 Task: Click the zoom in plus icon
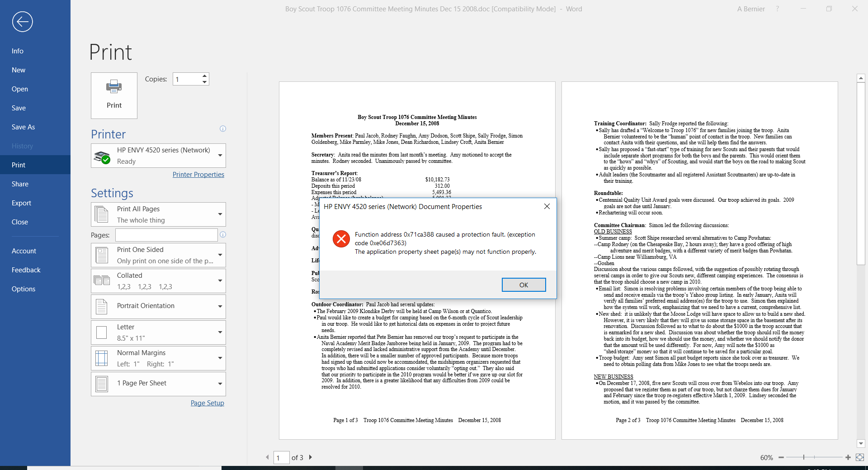(x=848, y=458)
